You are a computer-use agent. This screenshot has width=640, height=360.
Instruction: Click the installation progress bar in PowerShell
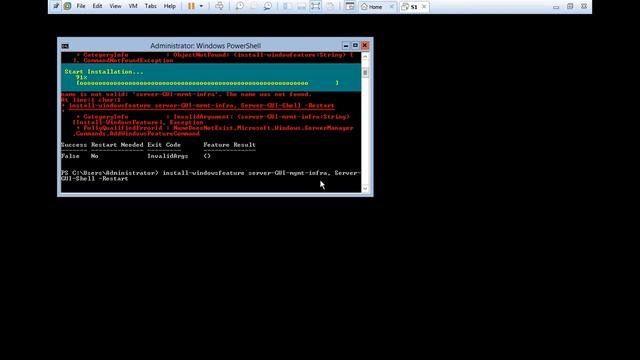(207, 83)
